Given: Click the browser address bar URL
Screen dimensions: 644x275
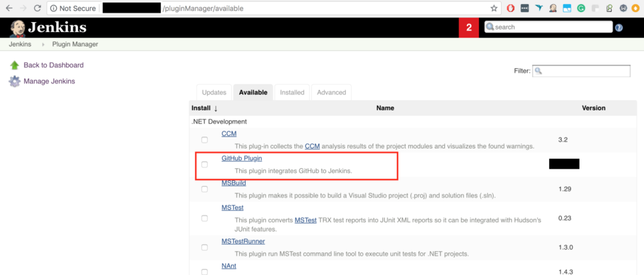Looking at the screenshot, I should click(274, 8).
